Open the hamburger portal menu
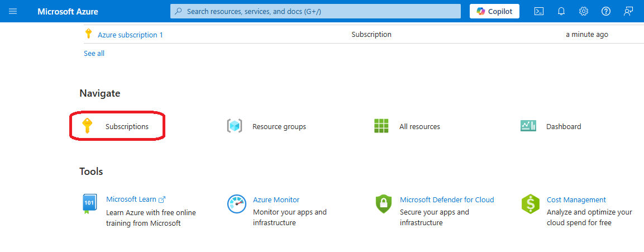 (13, 11)
